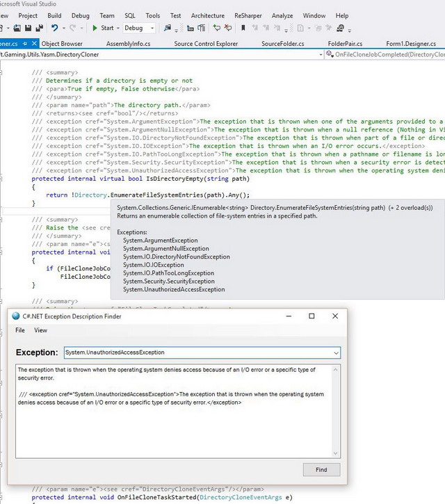
Task: Open the Start button dropdown arrow
Action: click(118, 29)
